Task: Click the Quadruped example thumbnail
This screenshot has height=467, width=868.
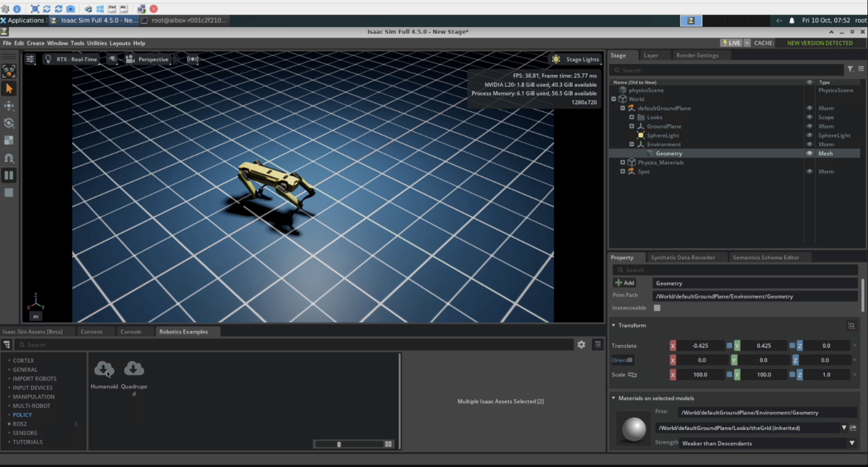Action: (x=134, y=369)
